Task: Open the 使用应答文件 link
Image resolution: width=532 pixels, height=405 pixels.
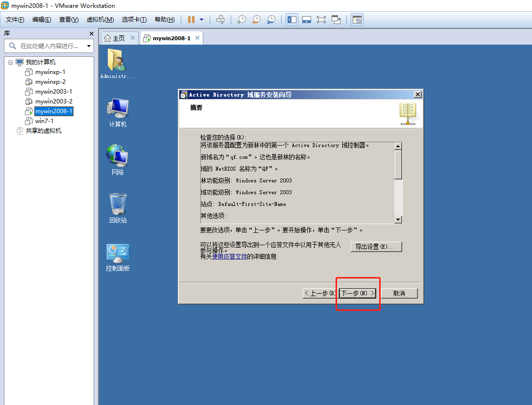Action: (229, 256)
